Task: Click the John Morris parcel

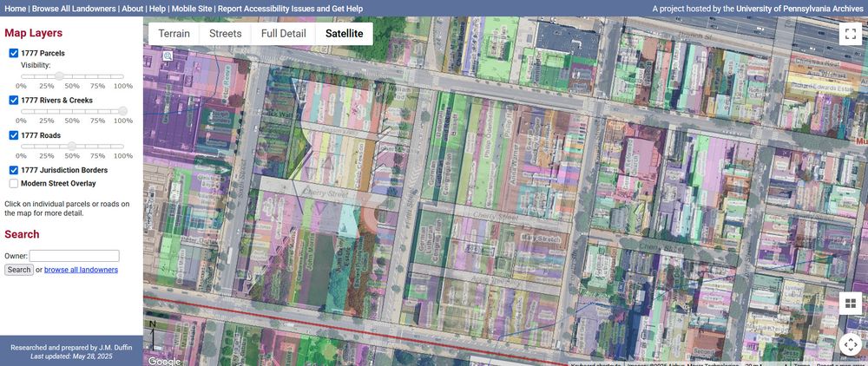Action: [310, 252]
